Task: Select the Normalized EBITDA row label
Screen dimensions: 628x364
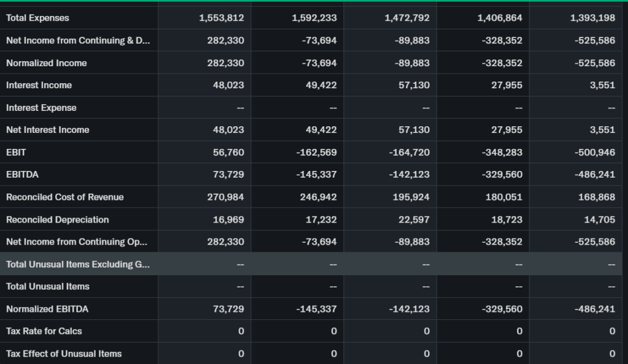Action: click(47, 309)
